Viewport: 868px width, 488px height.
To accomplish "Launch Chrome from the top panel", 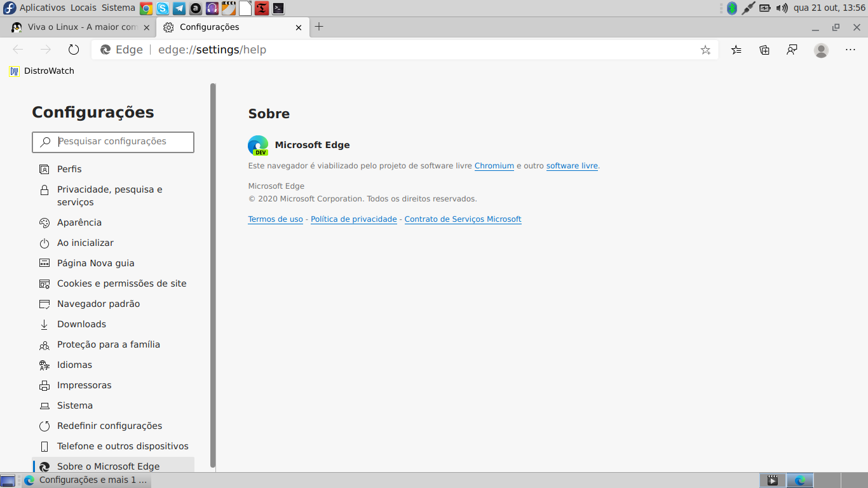I will [146, 8].
